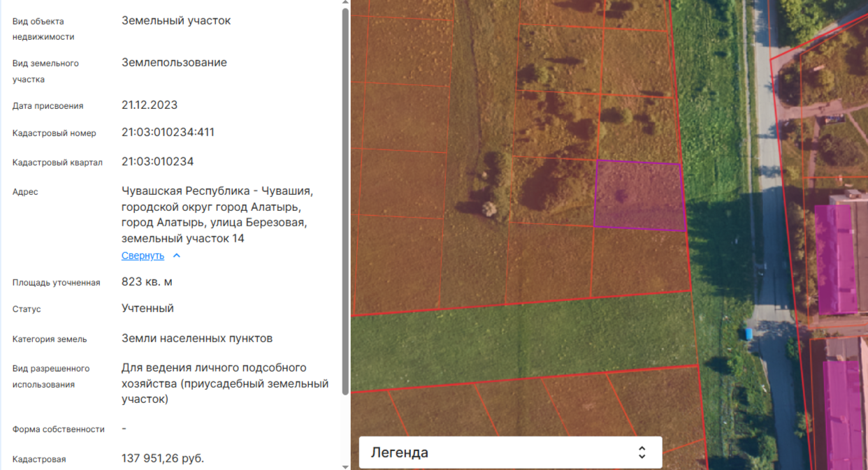Expand the Легенда panel
This screenshot has width=868, height=470.
point(510,453)
